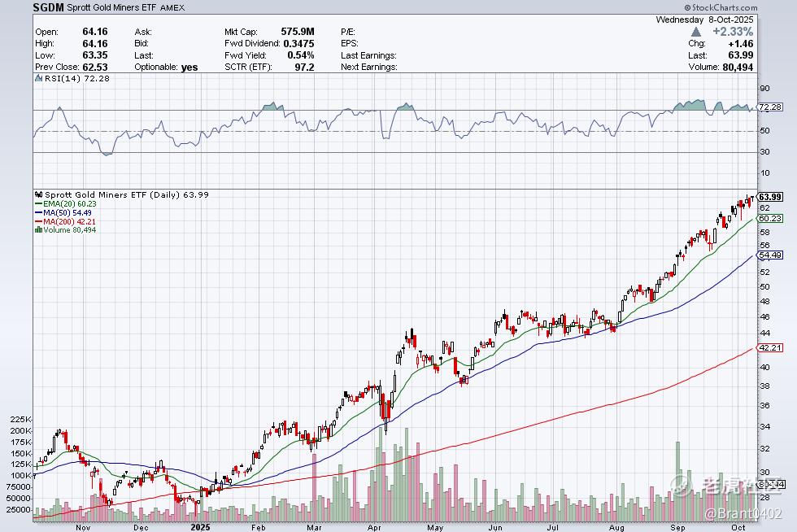Viewport: 797px width, 532px height.
Task: Click the 42.21 MA200 tag on axis
Action: point(770,347)
